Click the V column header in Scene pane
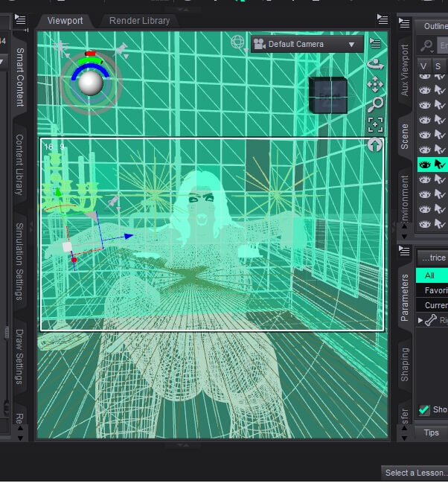This screenshot has height=492, width=448. coord(424,66)
